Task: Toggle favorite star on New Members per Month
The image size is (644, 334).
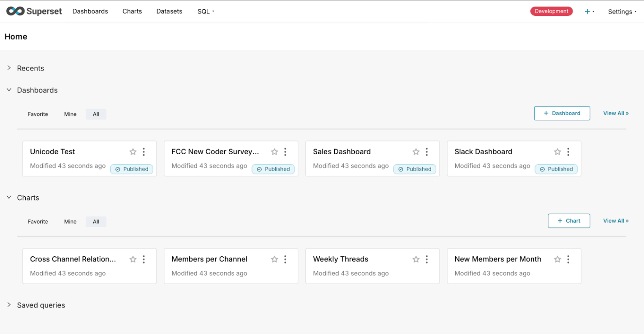Action: pos(557,259)
